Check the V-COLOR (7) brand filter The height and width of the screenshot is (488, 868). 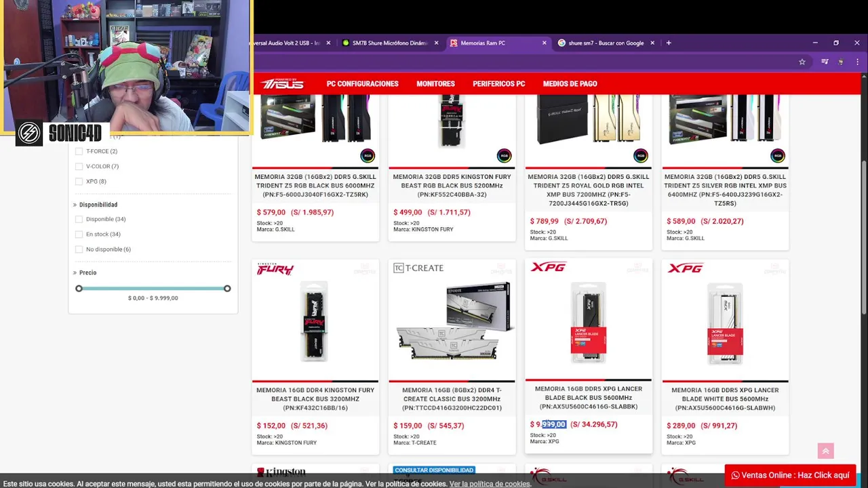[79, 166]
